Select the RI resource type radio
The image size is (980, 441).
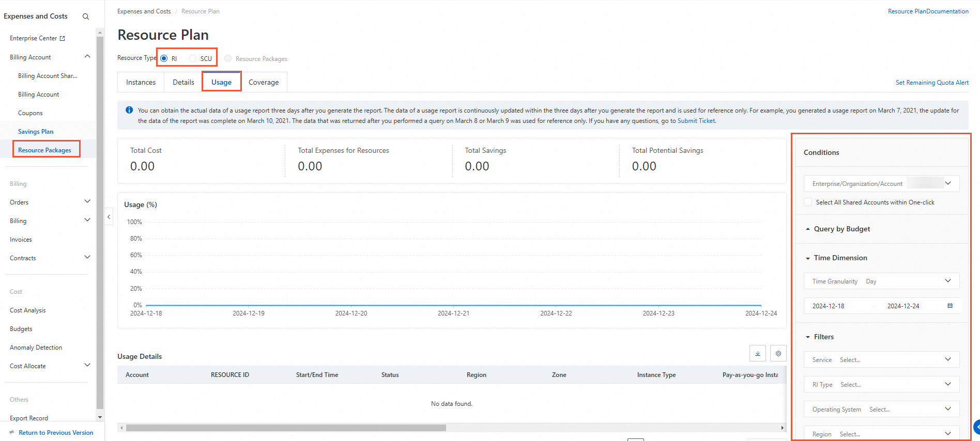pos(164,58)
